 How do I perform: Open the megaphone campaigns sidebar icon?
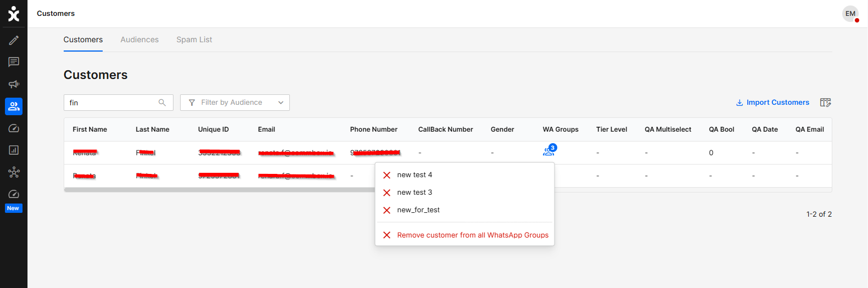click(x=14, y=84)
